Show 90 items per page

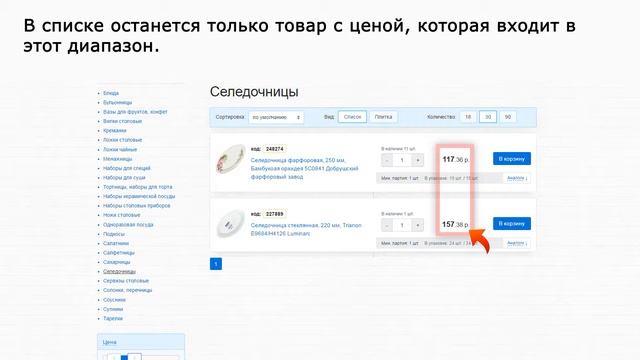508,117
